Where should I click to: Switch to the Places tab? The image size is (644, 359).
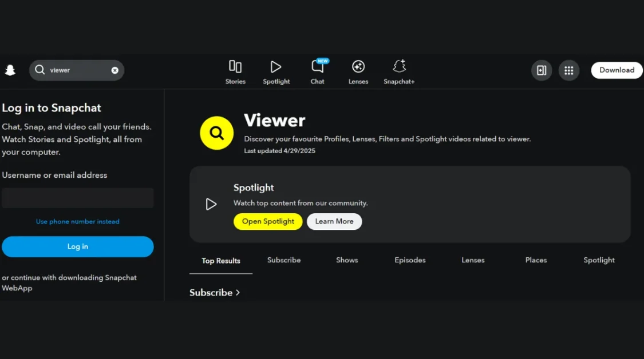[x=536, y=260]
